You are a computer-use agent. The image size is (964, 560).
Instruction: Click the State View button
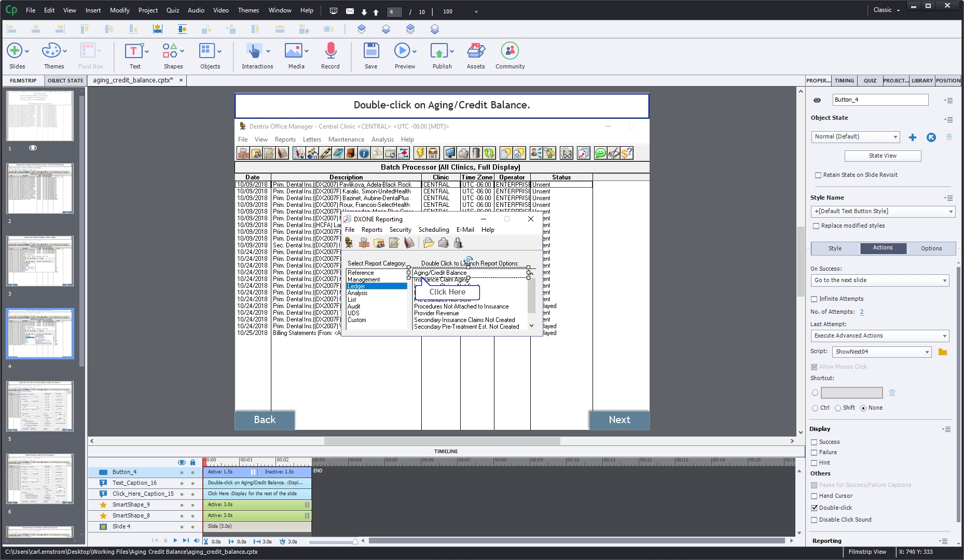tap(883, 156)
